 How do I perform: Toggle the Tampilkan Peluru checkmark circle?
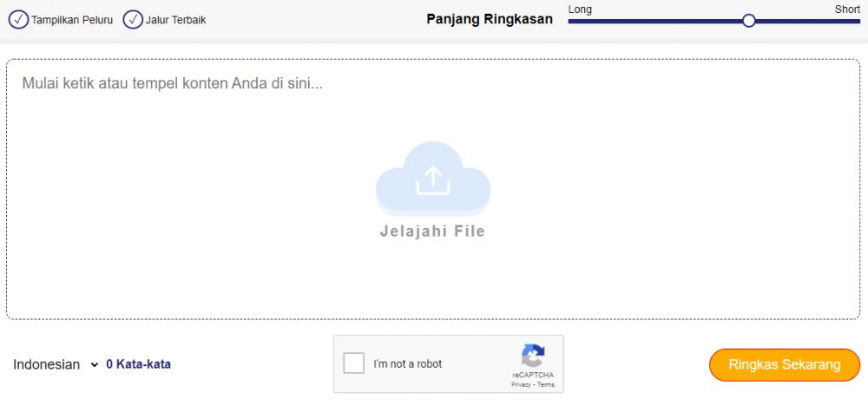(18, 19)
